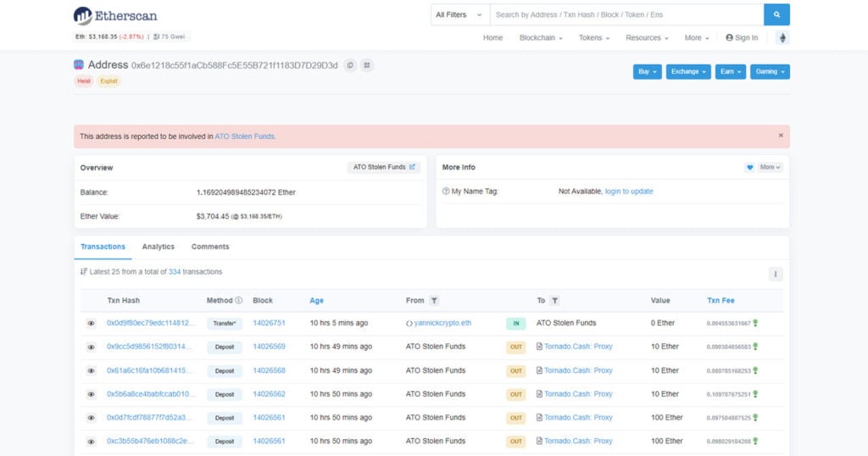Click the gas pump 75 Gwei indicator
868x456 pixels.
coord(170,37)
